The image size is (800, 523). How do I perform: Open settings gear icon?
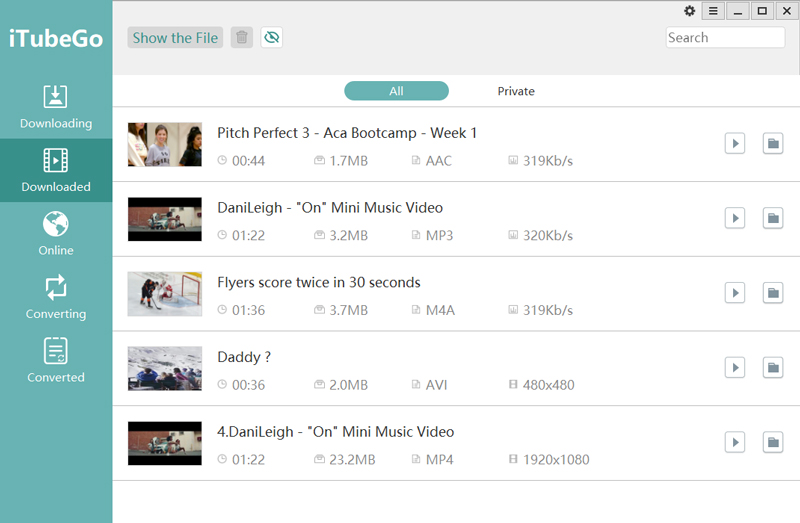click(x=689, y=11)
